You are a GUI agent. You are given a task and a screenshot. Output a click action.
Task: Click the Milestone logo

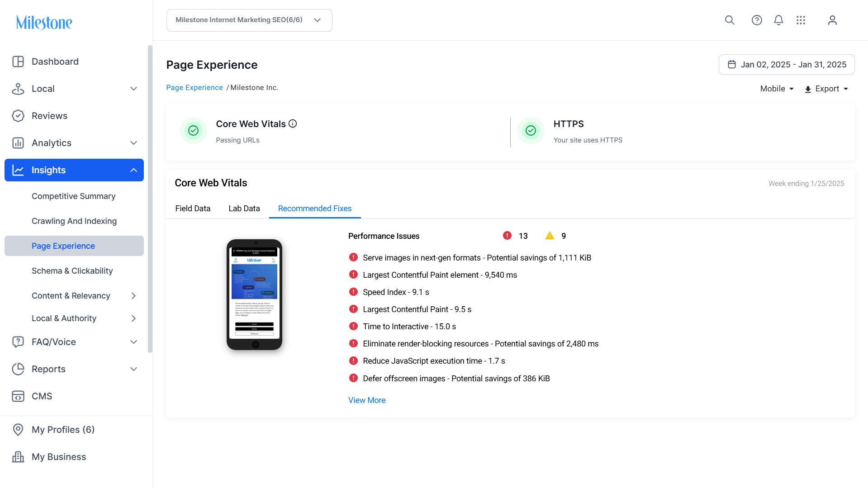[44, 22]
